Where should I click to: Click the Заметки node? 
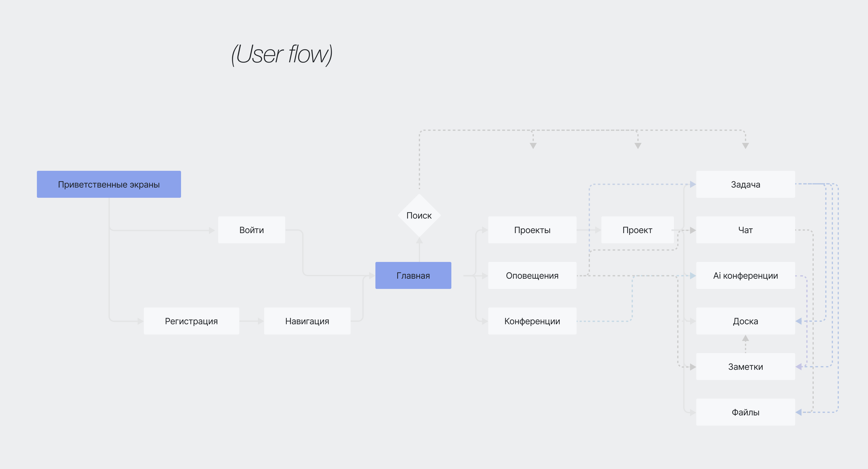(x=745, y=366)
